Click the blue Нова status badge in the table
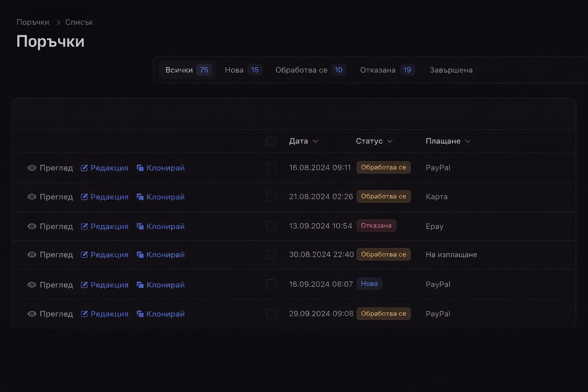Screen dimensions: 588x392 (369, 284)
